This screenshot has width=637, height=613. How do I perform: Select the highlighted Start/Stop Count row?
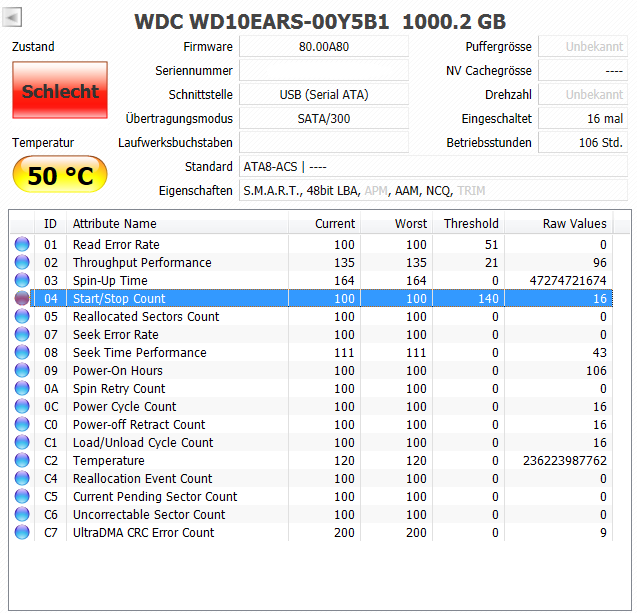pyautogui.click(x=322, y=299)
